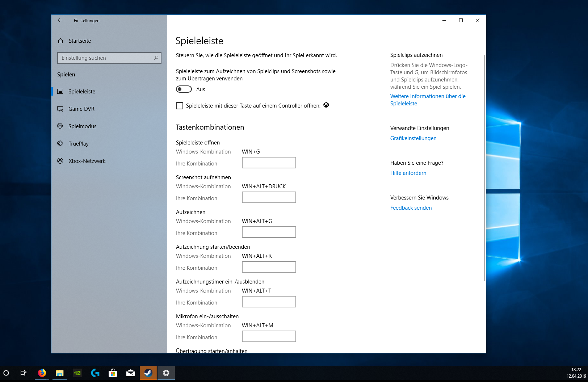Open the Grafikeinstellungen link
The image size is (588, 382).
click(x=413, y=138)
